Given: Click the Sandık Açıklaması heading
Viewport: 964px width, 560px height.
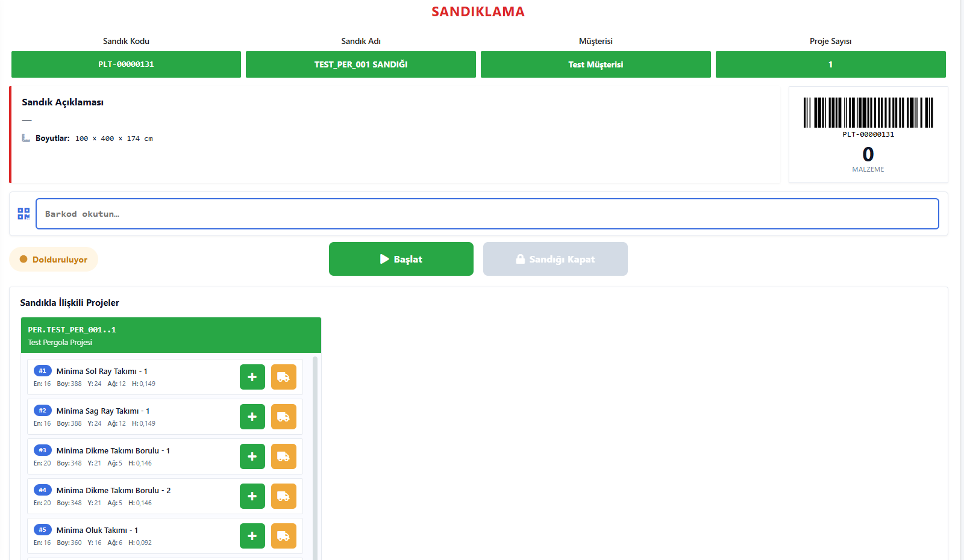Looking at the screenshot, I should [x=63, y=102].
